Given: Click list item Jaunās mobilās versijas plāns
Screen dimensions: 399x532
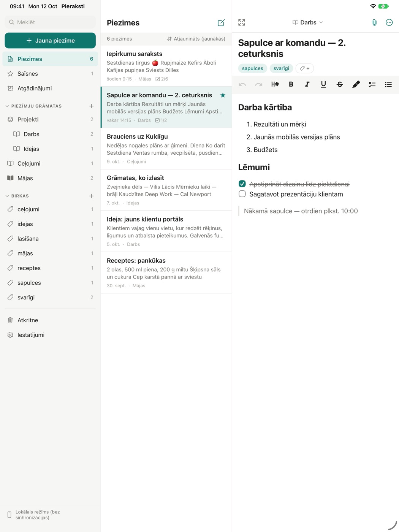Looking at the screenshot, I should click(x=297, y=137).
